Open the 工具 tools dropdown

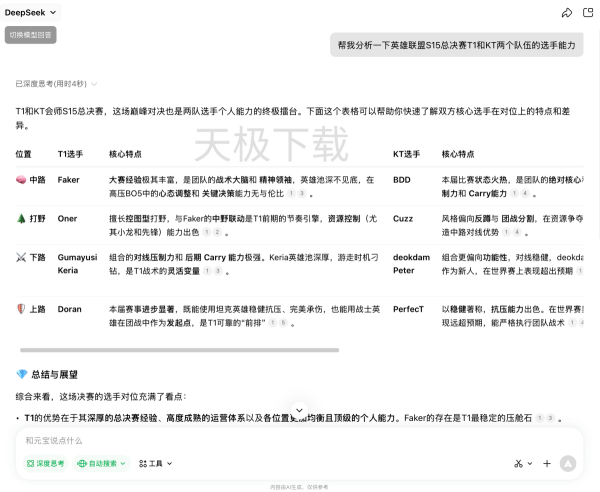pyautogui.click(x=155, y=463)
